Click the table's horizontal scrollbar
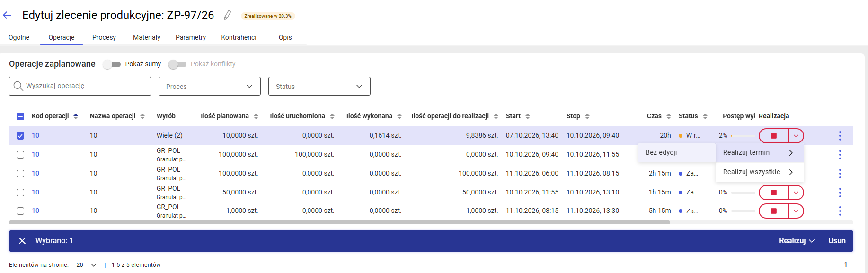This screenshot has height=273, width=868. point(339,222)
